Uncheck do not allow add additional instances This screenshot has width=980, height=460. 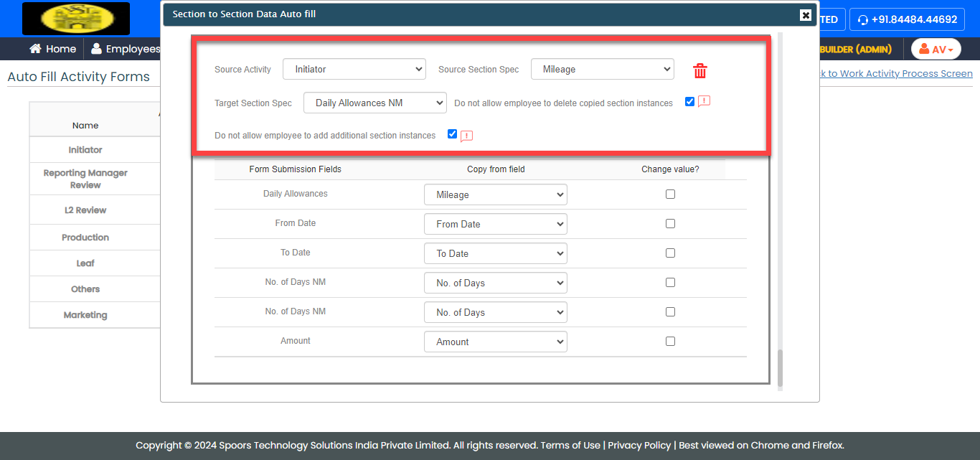(x=452, y=134)
